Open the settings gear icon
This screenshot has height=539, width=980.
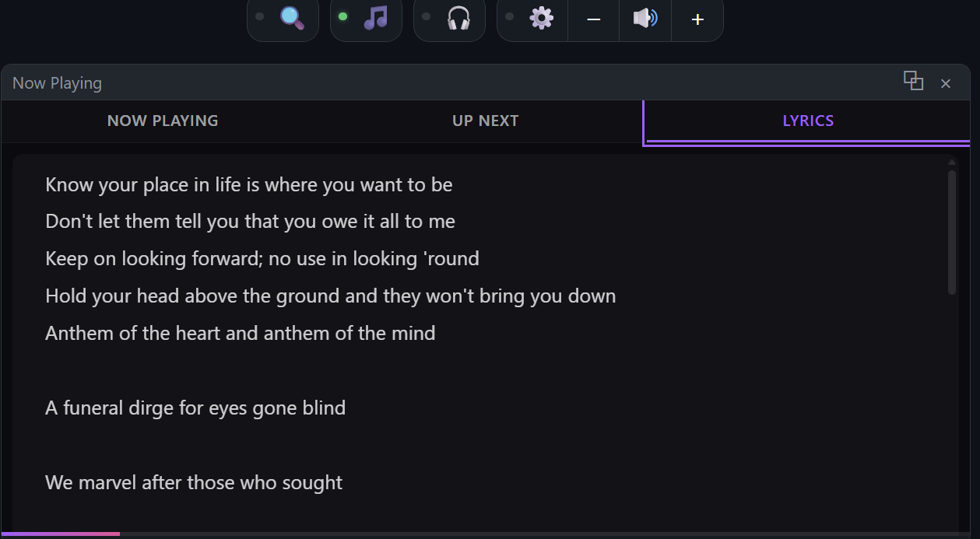[541, 18]
